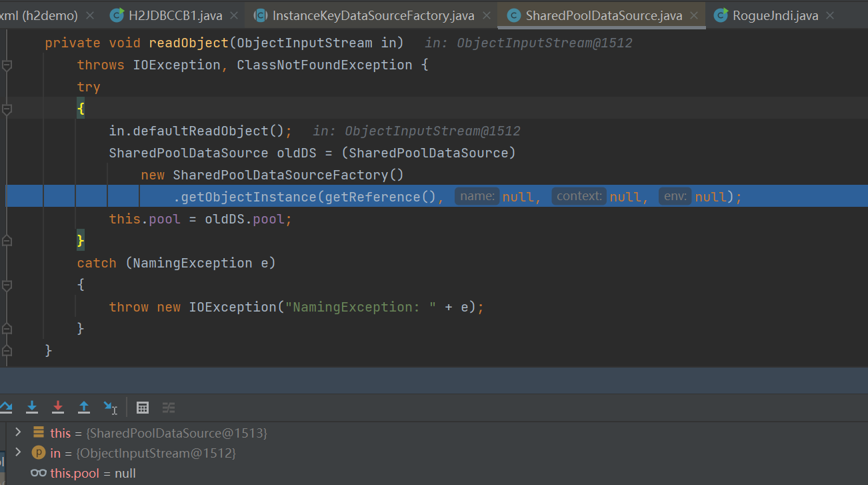868x485 pixels.
Task: Close the SharedPoolDataSource.java tab
Action: click(695, 15)
